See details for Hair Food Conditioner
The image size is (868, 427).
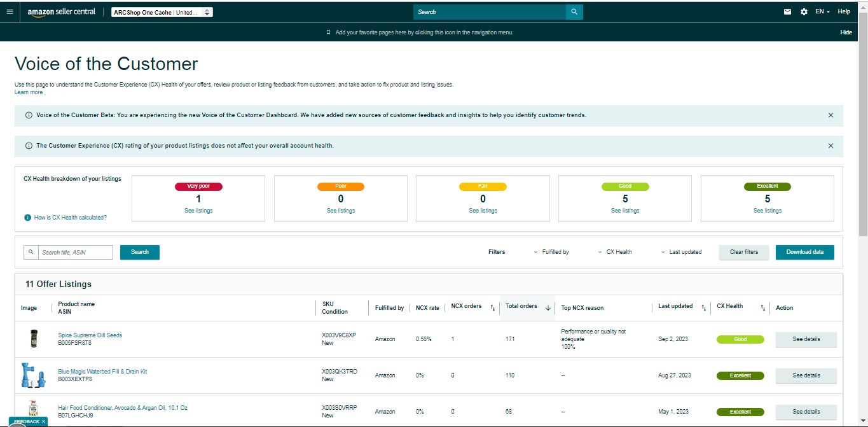tap(806, 412)
